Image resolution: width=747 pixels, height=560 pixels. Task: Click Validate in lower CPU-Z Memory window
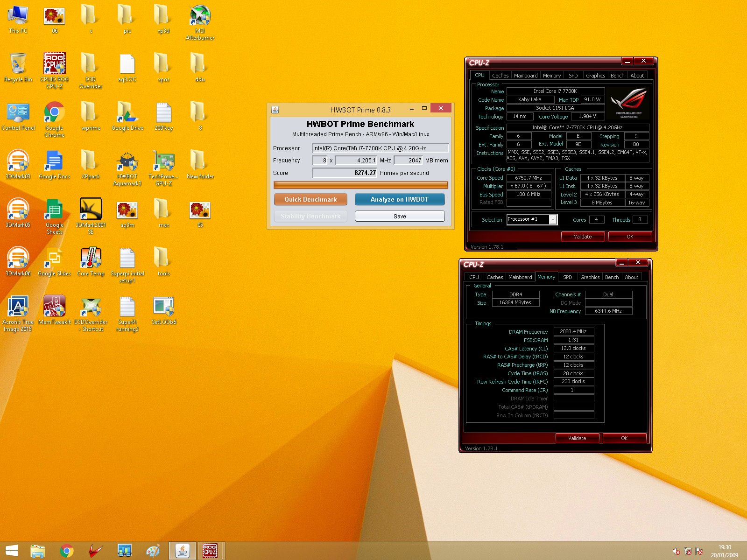pos(577,438)
